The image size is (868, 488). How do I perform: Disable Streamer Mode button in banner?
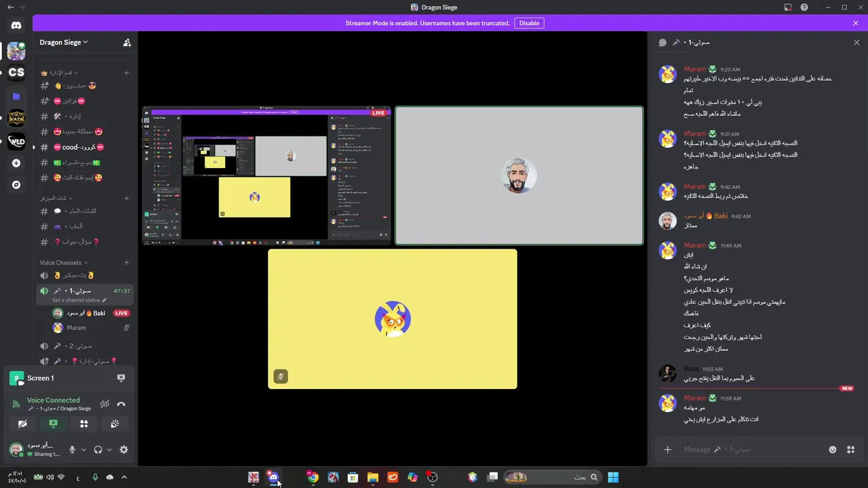pyautogui.click(x=529, y=23)
